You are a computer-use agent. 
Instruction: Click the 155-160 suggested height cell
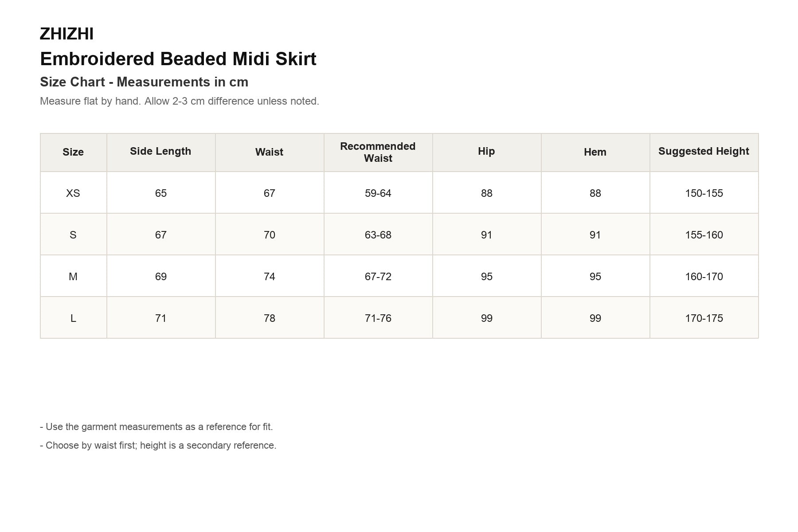(x=704, y=235)
